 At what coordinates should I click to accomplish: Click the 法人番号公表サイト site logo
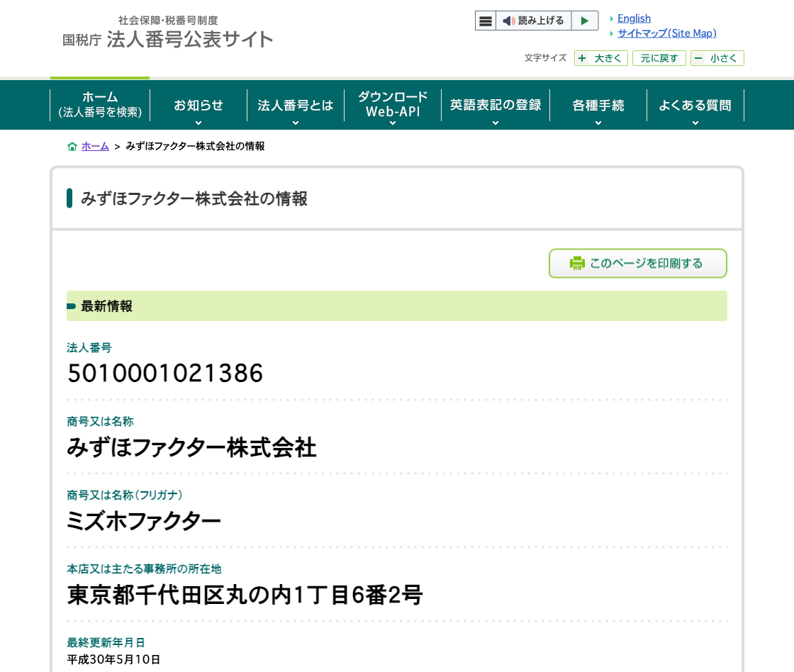[x=167, y=32]
